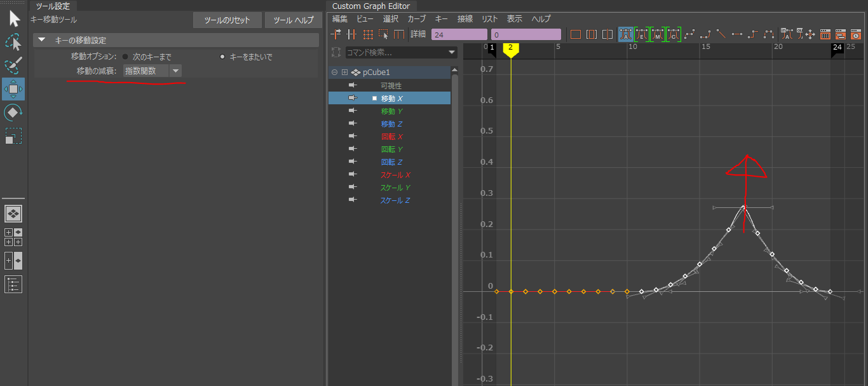Select the 'キーをまたいで' radio button

pyautogui.click(x=222, y=57)
